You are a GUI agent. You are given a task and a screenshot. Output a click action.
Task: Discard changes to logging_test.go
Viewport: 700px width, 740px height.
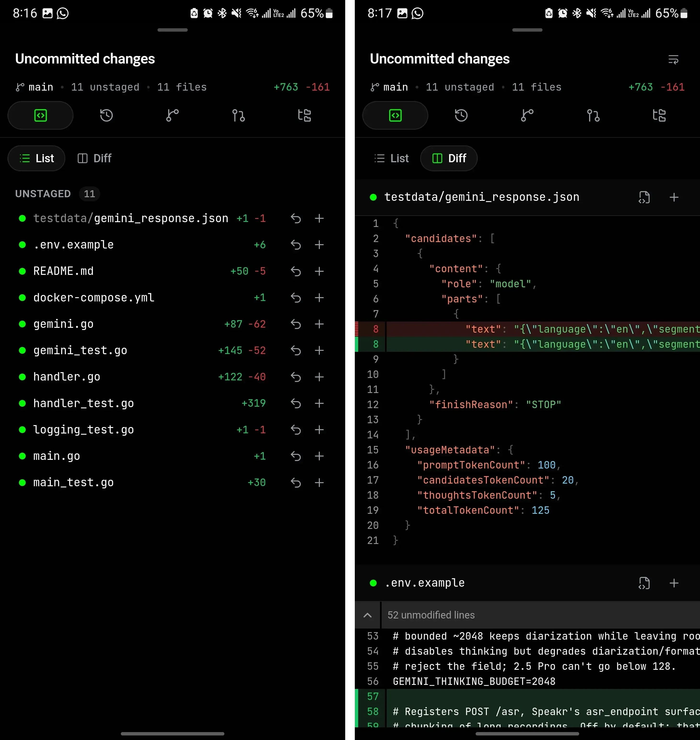point(296,430)
